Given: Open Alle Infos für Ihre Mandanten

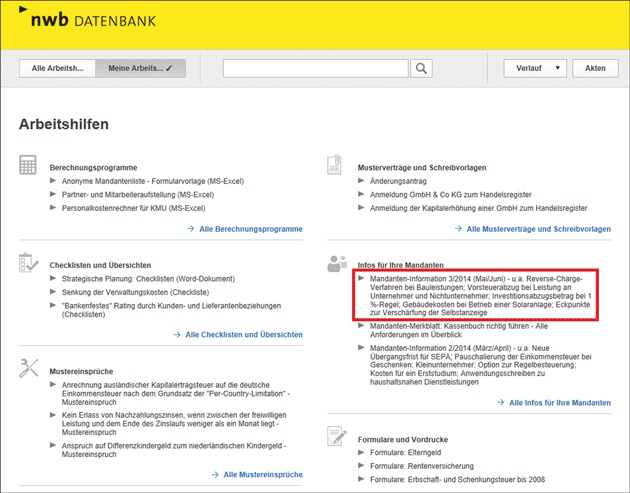Looking at the screenshot, I should 559,403.
